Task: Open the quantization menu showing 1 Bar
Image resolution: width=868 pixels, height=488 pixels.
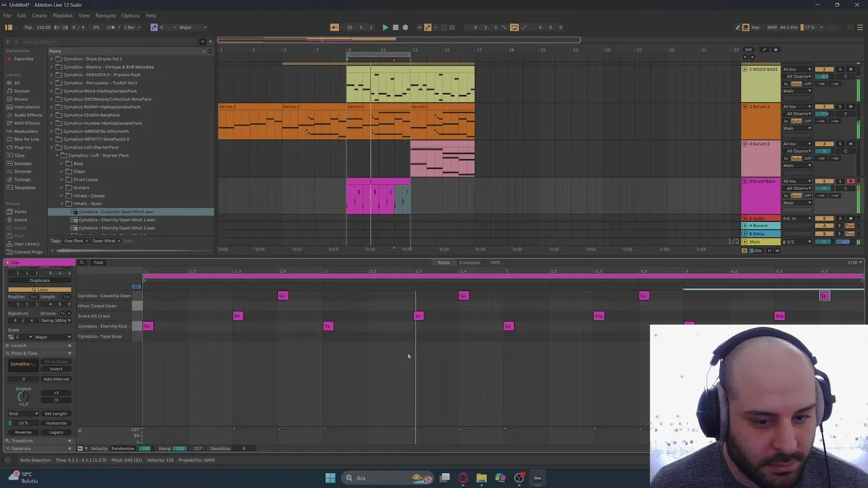Action: [132, 27]
